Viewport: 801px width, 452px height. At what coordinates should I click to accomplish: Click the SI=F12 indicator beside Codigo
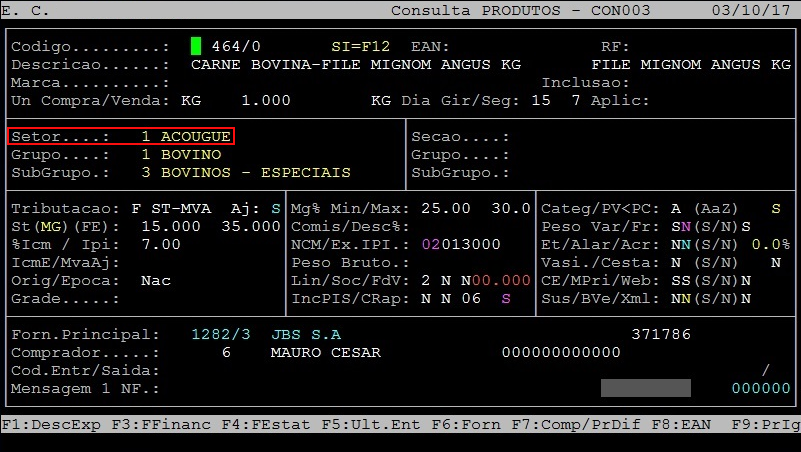pyautogui.click(x=360, y=47)
